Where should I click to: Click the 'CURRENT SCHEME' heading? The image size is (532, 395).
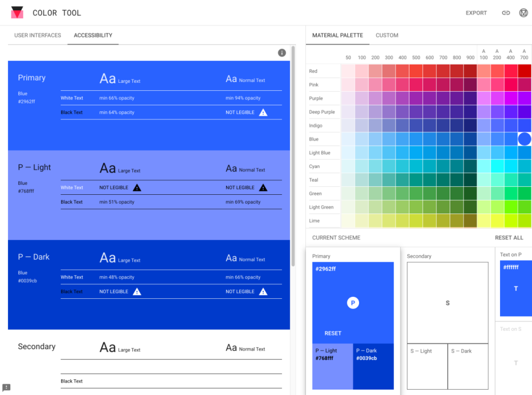coord(336,238)
